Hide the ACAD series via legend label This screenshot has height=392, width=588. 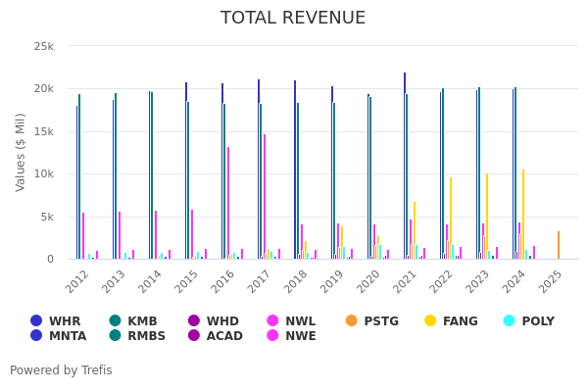224,336
